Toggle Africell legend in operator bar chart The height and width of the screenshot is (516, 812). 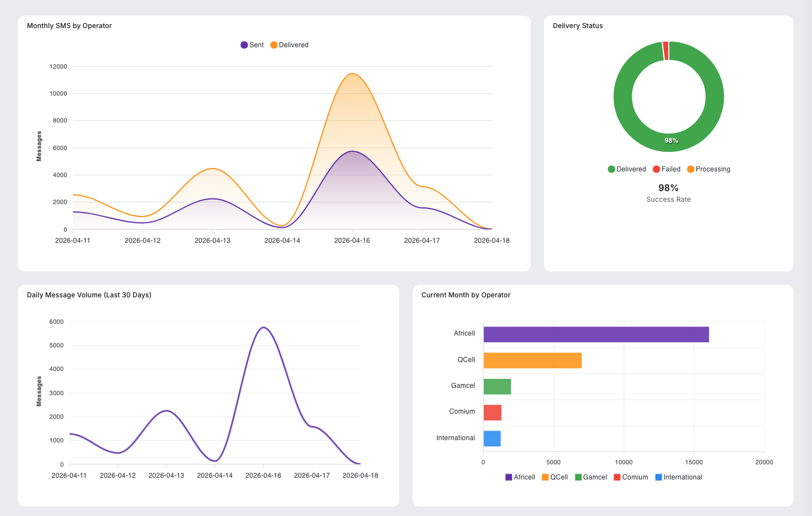pos(520,477)
